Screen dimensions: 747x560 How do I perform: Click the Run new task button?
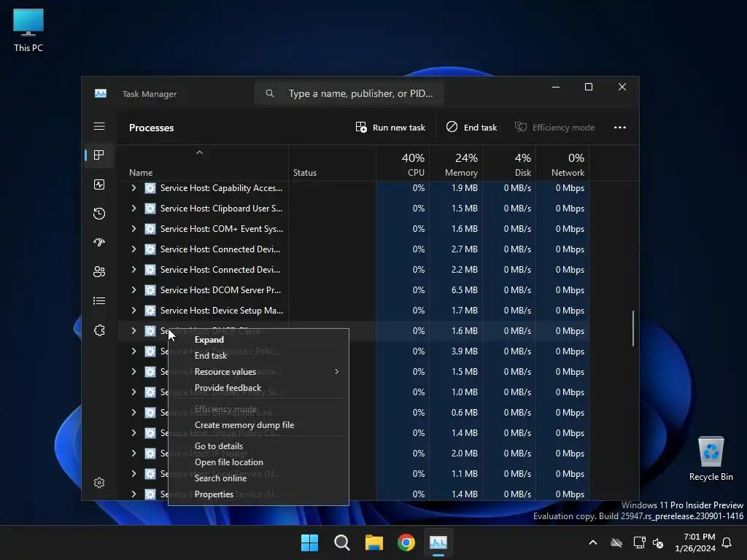pyautogui.click(x=390, y=127)
